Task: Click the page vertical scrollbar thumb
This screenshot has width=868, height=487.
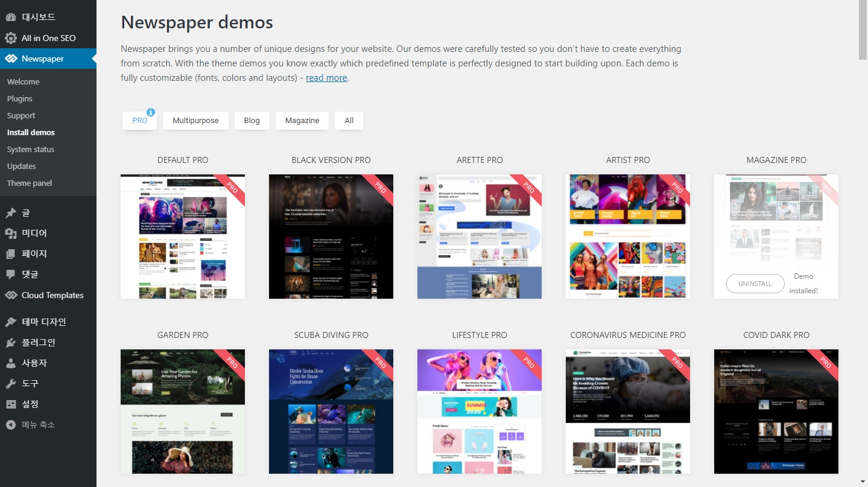Action: coord(863,30)
